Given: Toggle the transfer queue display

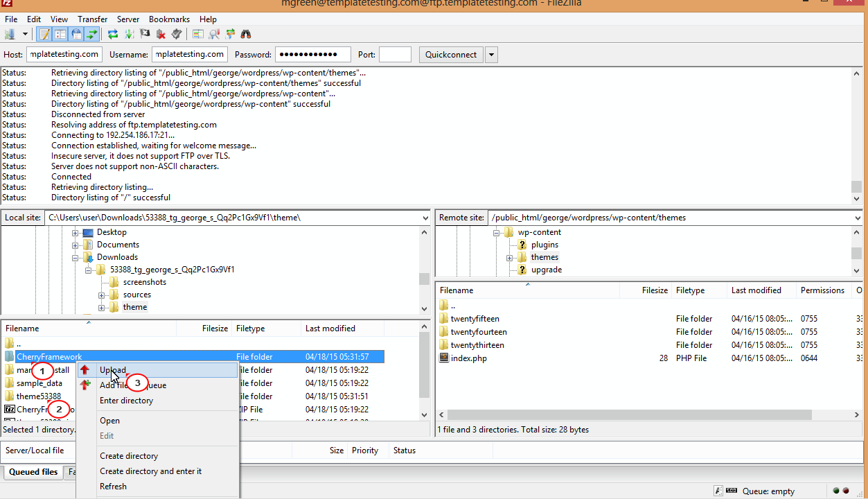Looking at the screenshot, I should 91,34.
